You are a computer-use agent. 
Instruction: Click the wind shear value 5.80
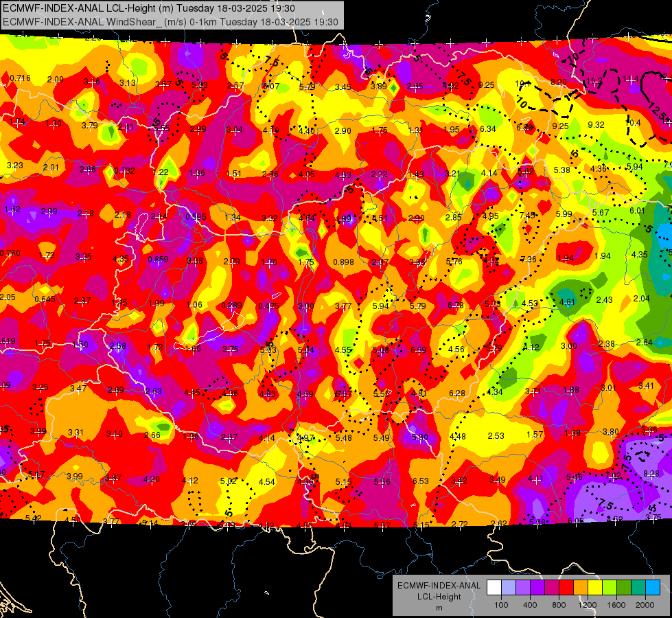click(x=419, y=437)
